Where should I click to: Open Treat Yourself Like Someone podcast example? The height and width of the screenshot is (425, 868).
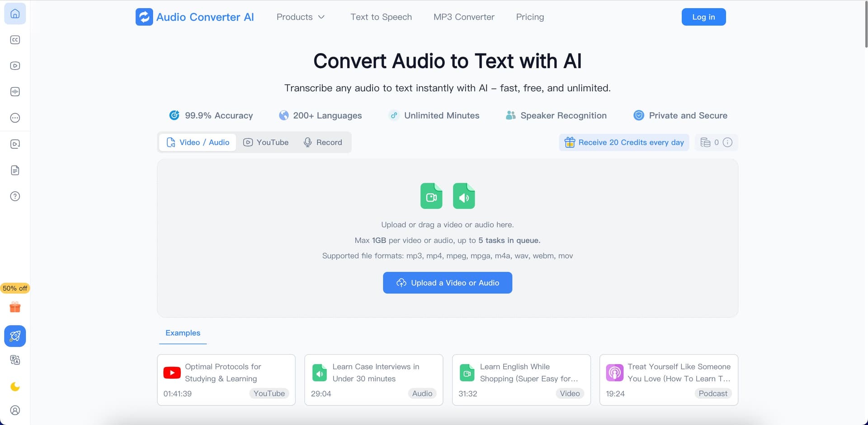[x=669, y=380]
